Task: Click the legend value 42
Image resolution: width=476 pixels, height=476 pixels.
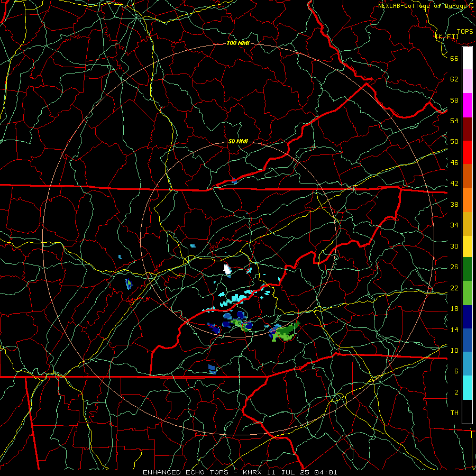Action: (x=454, y=183)
